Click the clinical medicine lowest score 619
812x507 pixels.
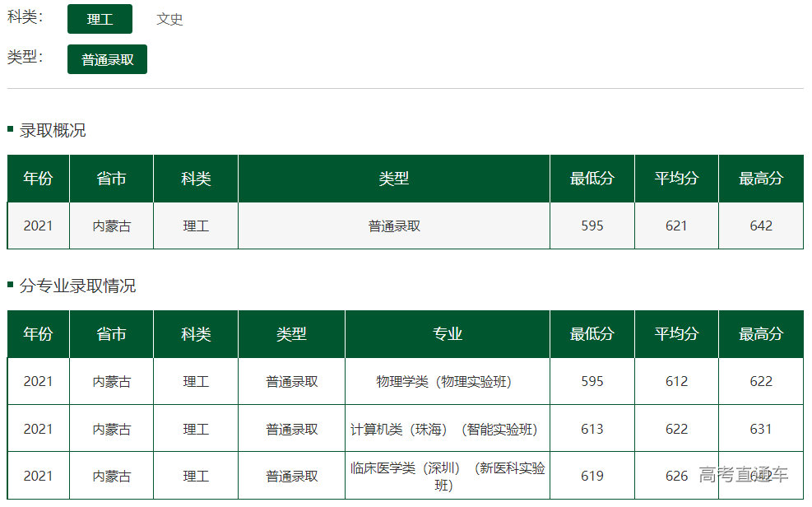(x=592, y=476)
